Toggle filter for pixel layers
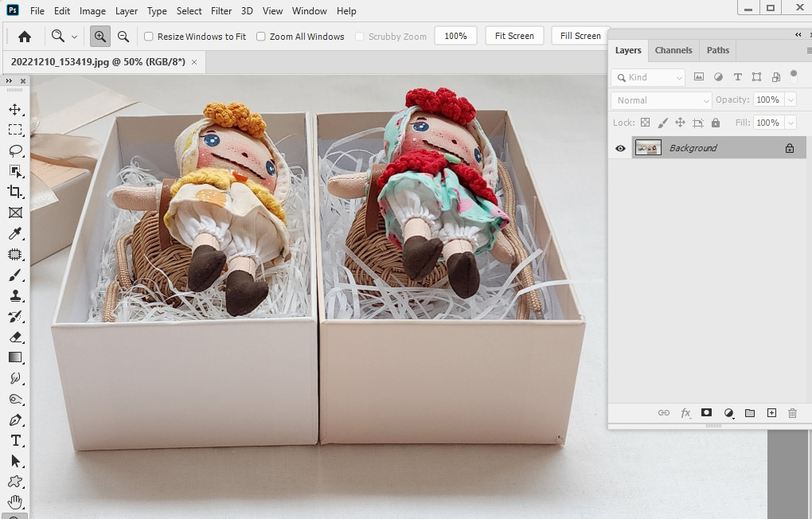Image resolution: width=812 pixels, height=519 pixels. tap(699, 76)
